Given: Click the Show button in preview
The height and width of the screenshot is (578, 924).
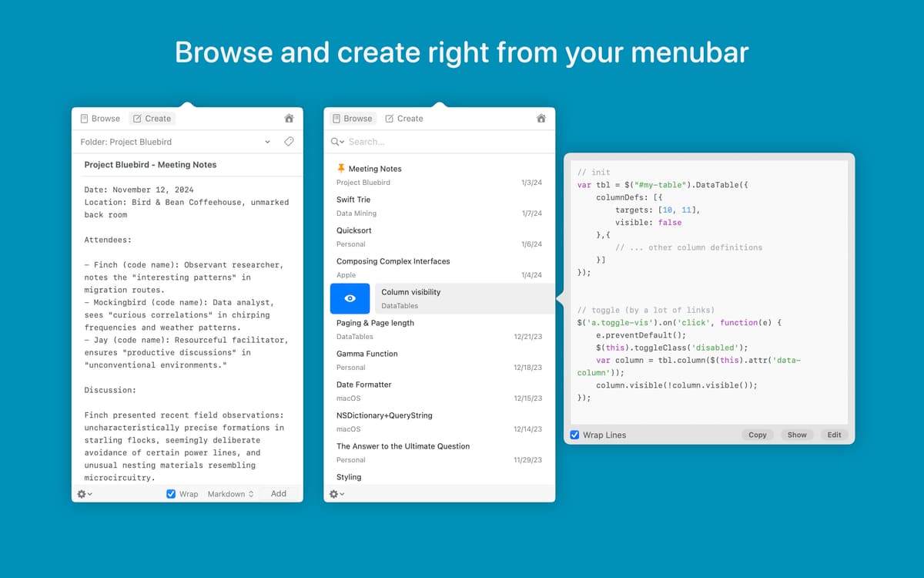Looking at the screenshot, I should coord(797,435).
